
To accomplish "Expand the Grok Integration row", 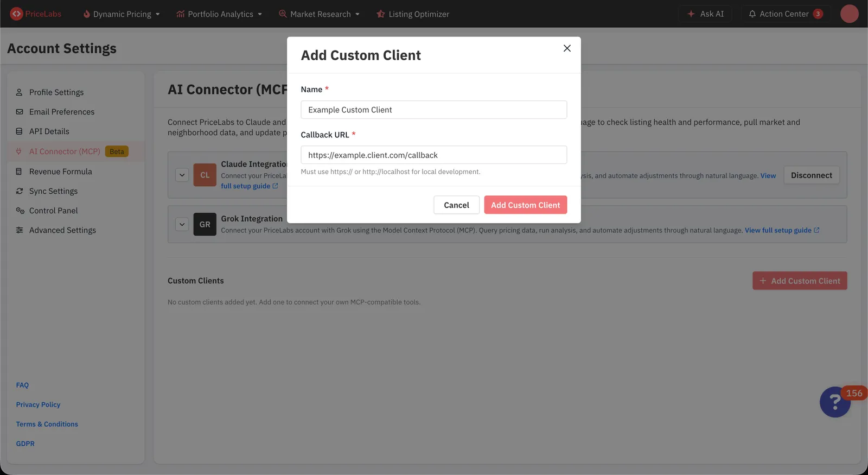I will (x=182, y=224).
